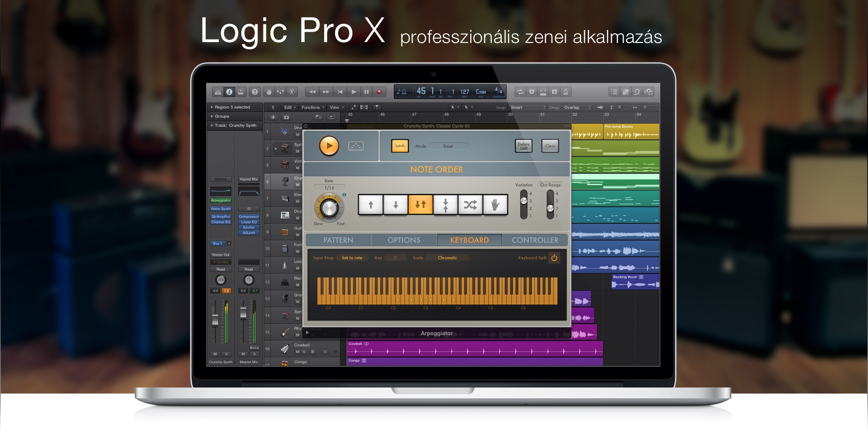Screen dimensions: 868x434
Task: Open the Library panel icon
Action: (217, 92)
